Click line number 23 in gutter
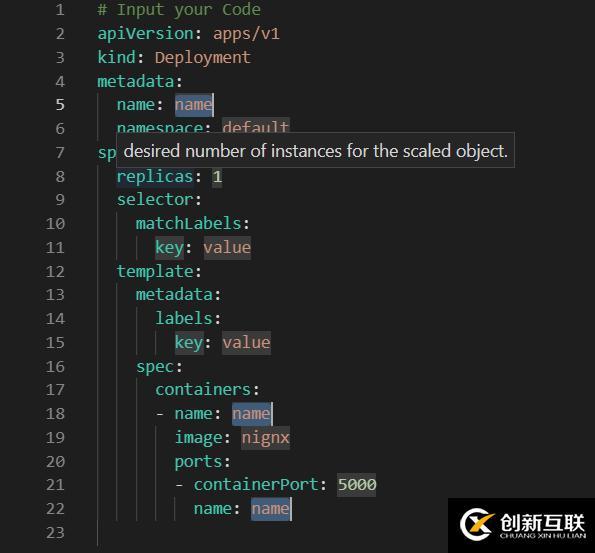The image size is (595, 553). pos(55,533)
